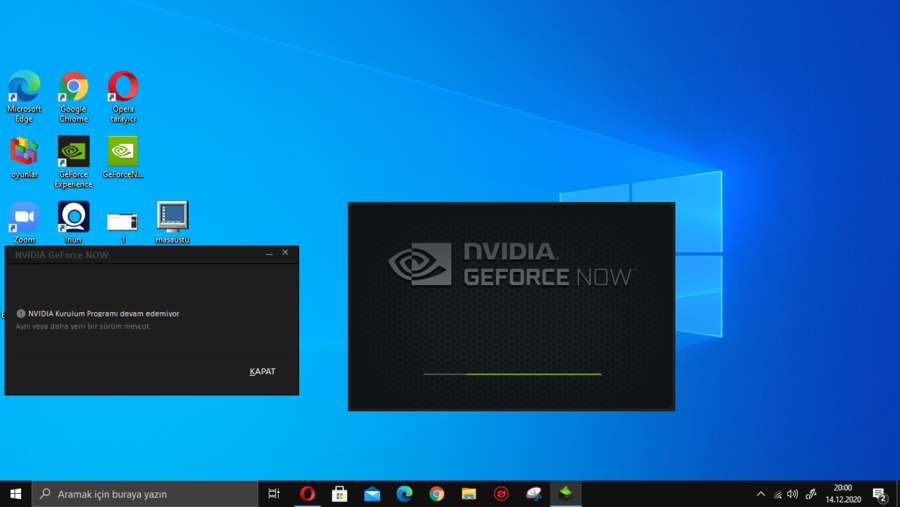Open Opera tarayıcı desktop shortcut

click(x=123, y=96)
